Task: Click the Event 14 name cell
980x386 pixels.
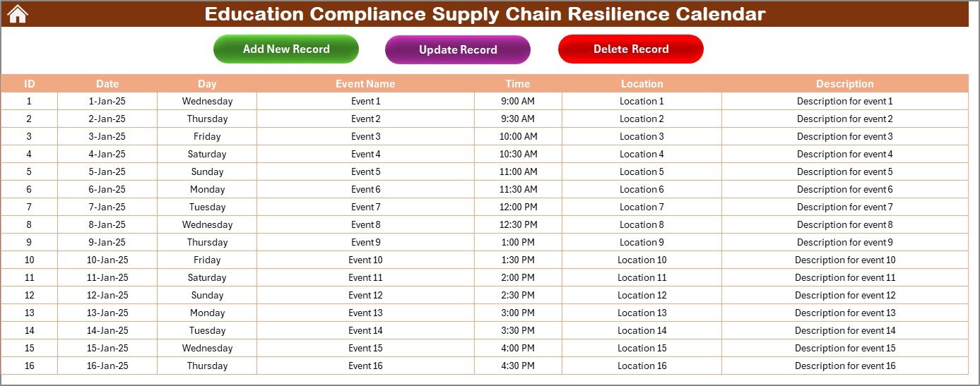Action: point(365,330)
